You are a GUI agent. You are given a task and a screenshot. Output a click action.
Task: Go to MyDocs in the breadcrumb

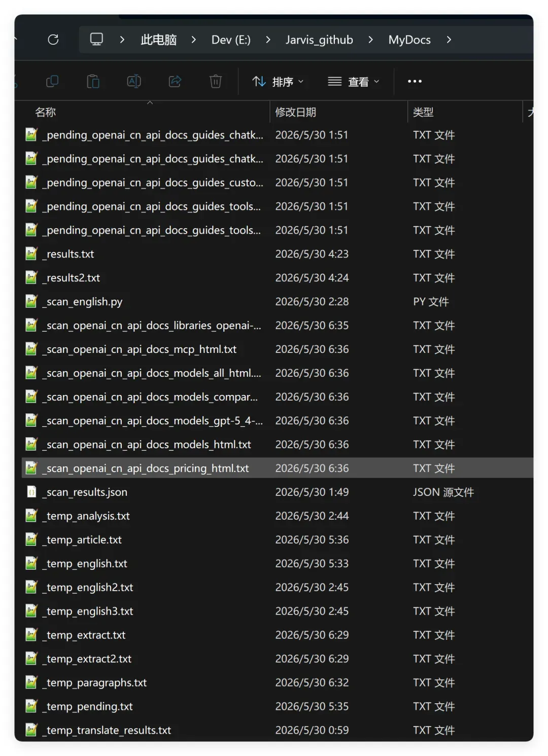tap(409, 40)
